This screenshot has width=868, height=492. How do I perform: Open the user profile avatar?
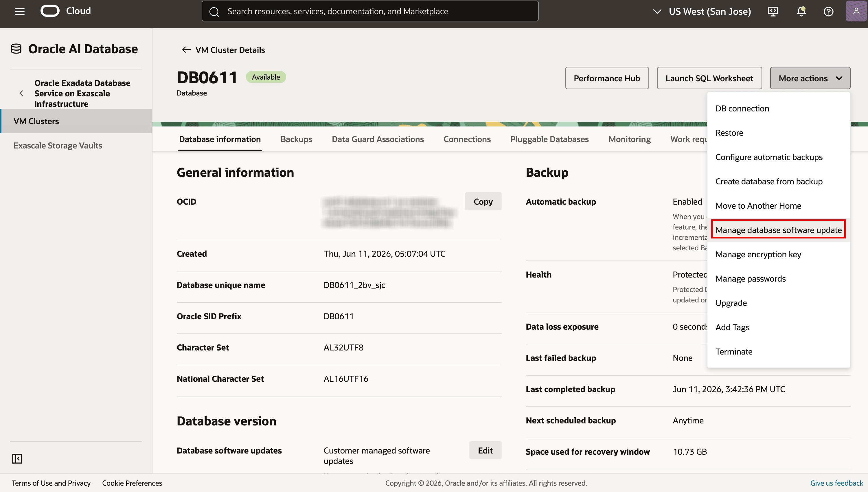point(856,11)
